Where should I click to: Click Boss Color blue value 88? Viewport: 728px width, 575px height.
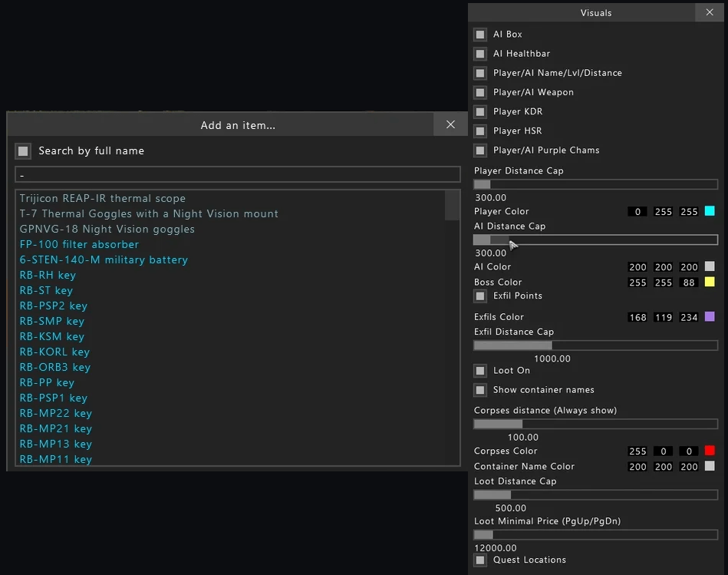click(x=689, y=283)
